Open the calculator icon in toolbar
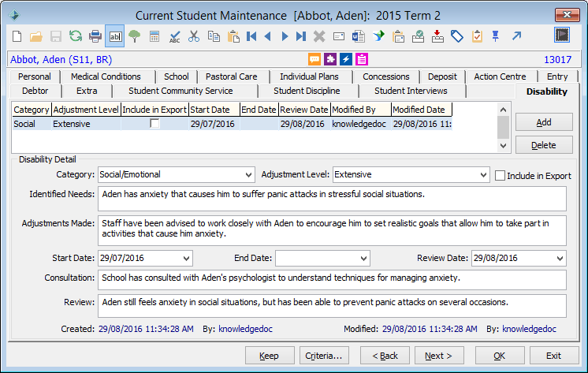The image size is (588, 373). click(x=154, y=36)
